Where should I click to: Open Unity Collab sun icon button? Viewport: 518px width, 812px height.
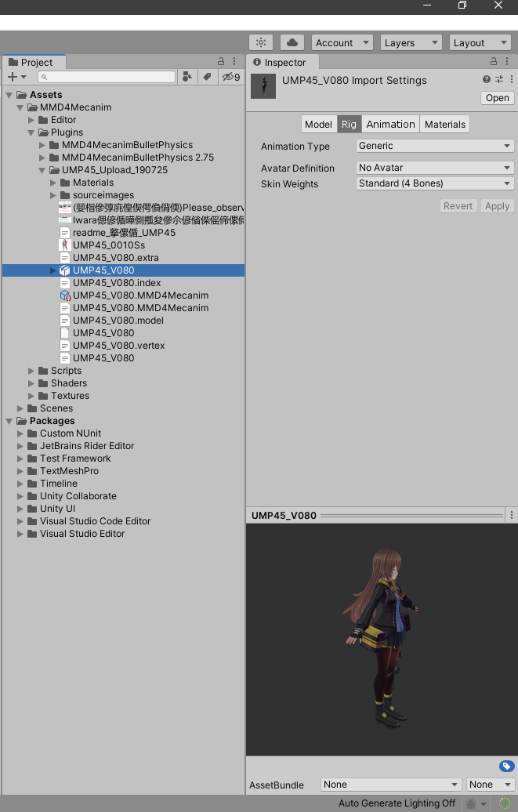point(261,43)
